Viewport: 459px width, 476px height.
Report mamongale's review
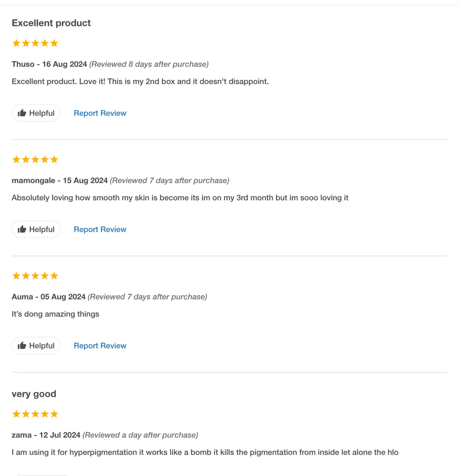(x=100, y=229)
